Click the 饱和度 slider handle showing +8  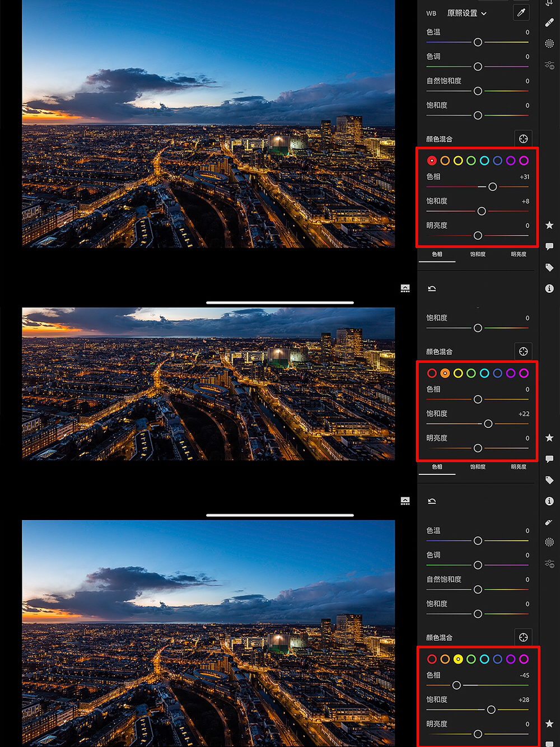482,211
